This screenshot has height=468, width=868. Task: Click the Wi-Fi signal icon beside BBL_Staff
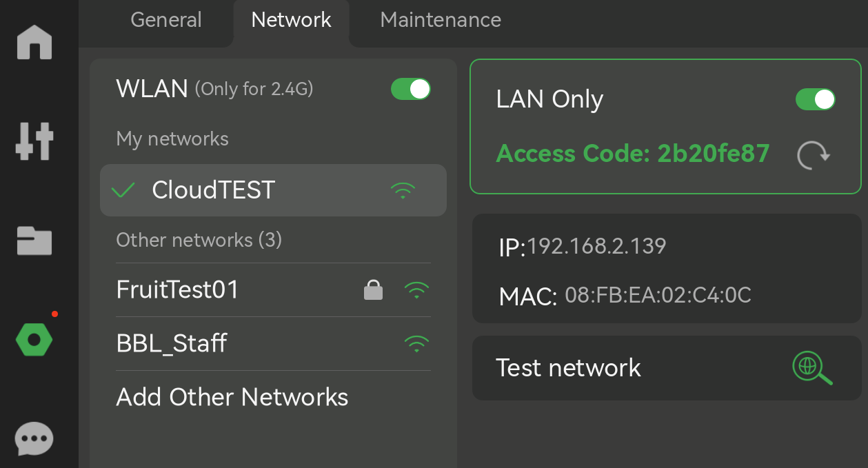pyautogui.click(x=416, y=343)
